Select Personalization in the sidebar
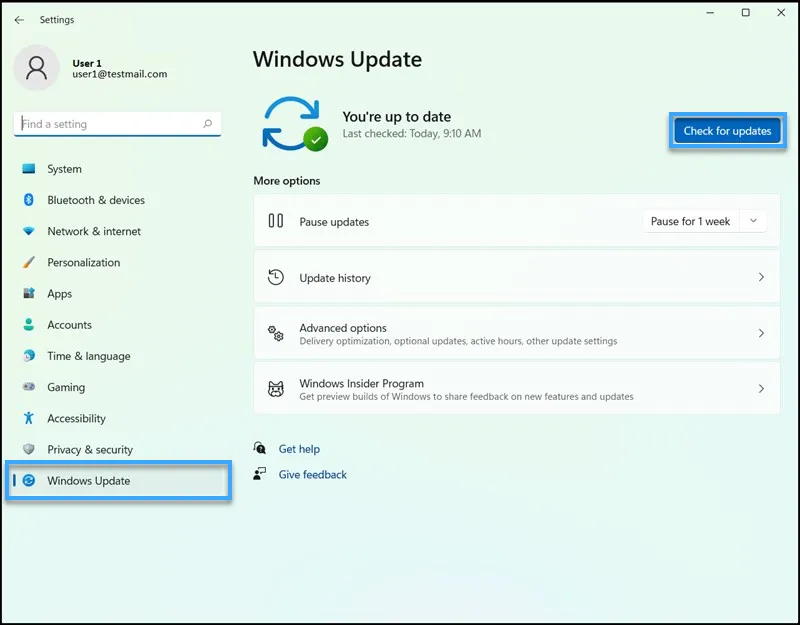This screenshot has width=800, height=625. click(x=118, y=262)
